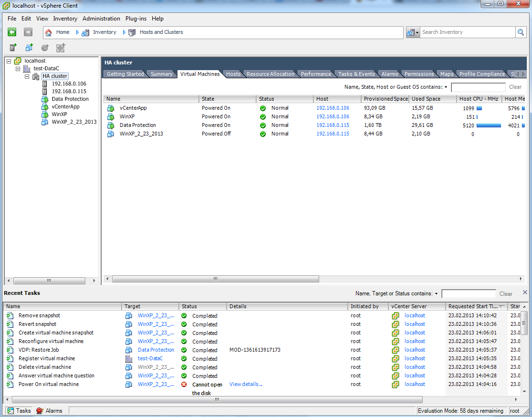Click the red error icon on the Power On task
This screenshot has height=417, width=532.
[x=184, y=385]
